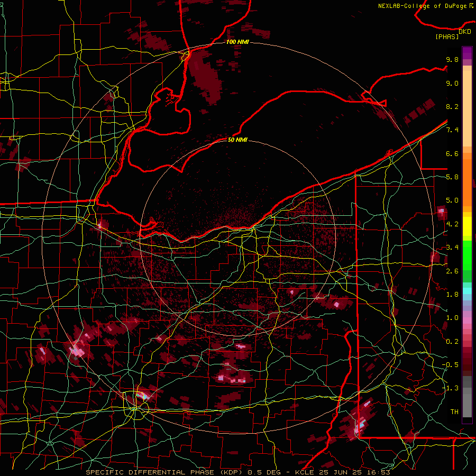Click the 9.0 value on the color scale
Viewport: 476px width, 476px height.
tap(452, 83)
